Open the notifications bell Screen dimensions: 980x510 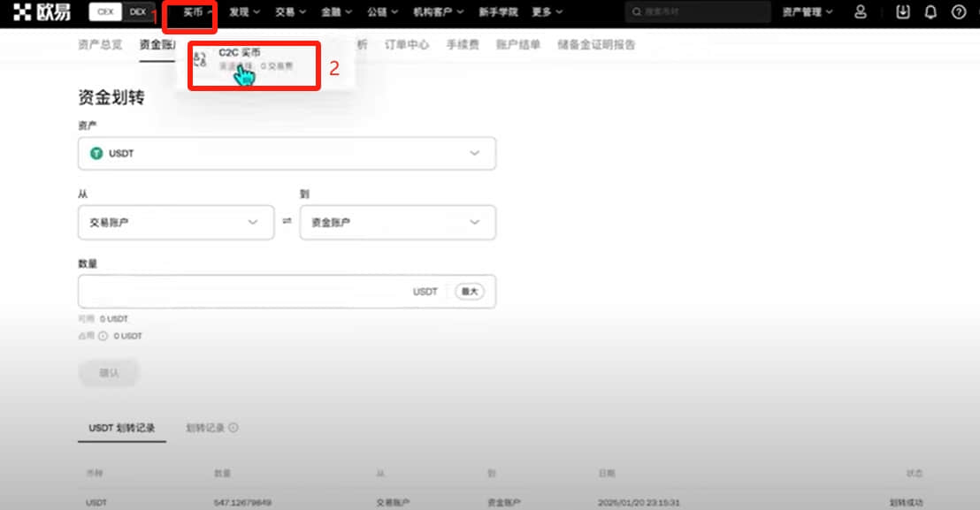(x=930, y=11)
